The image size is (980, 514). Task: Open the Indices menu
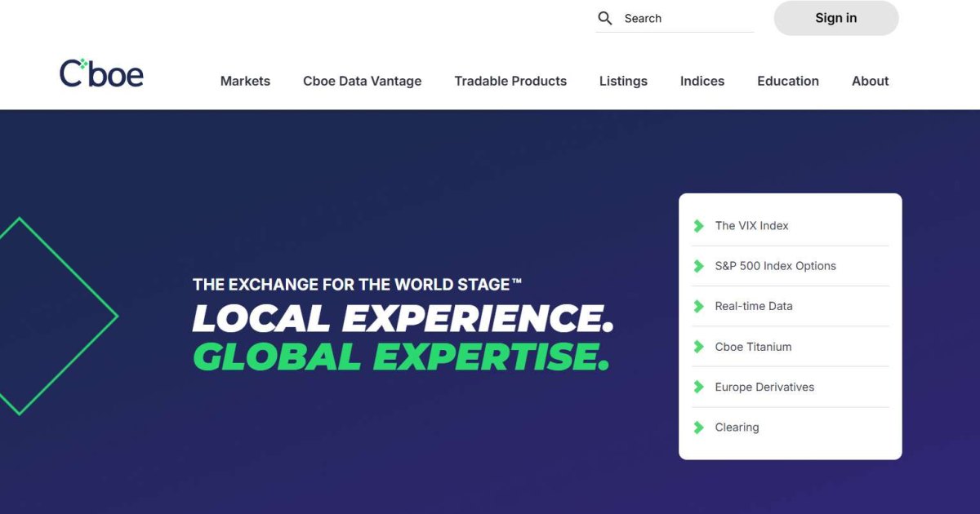702,81
